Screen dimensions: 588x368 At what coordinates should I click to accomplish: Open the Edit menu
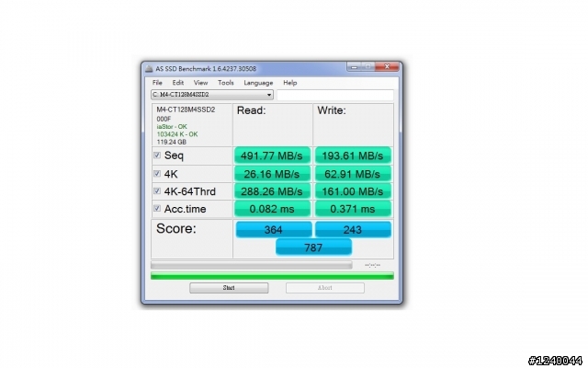[177, 83]
